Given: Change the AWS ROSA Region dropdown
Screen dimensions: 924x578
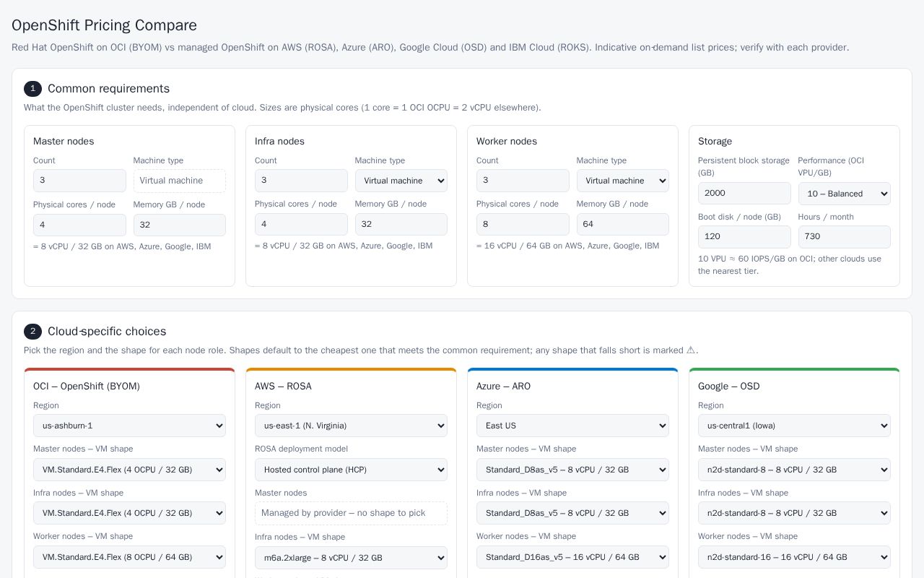Looking at the screenshot, I should click(x=352, y=426).
